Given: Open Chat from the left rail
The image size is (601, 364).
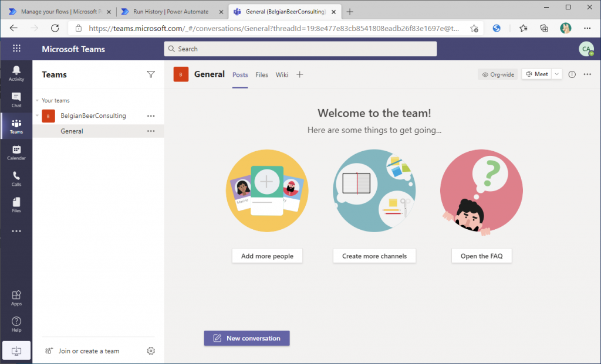Looking at the screenshot, I should tap(16, 100).
